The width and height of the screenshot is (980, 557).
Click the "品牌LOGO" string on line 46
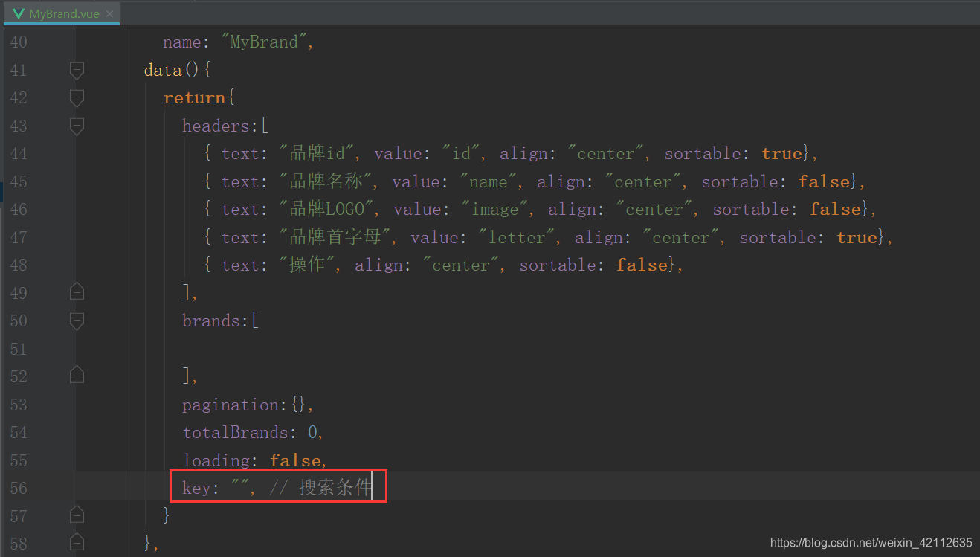[328, 210]
